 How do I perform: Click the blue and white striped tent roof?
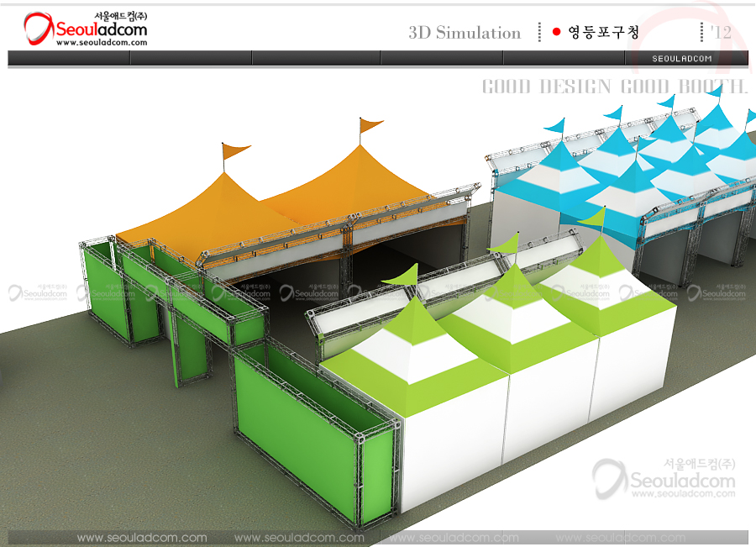[638, 181]
